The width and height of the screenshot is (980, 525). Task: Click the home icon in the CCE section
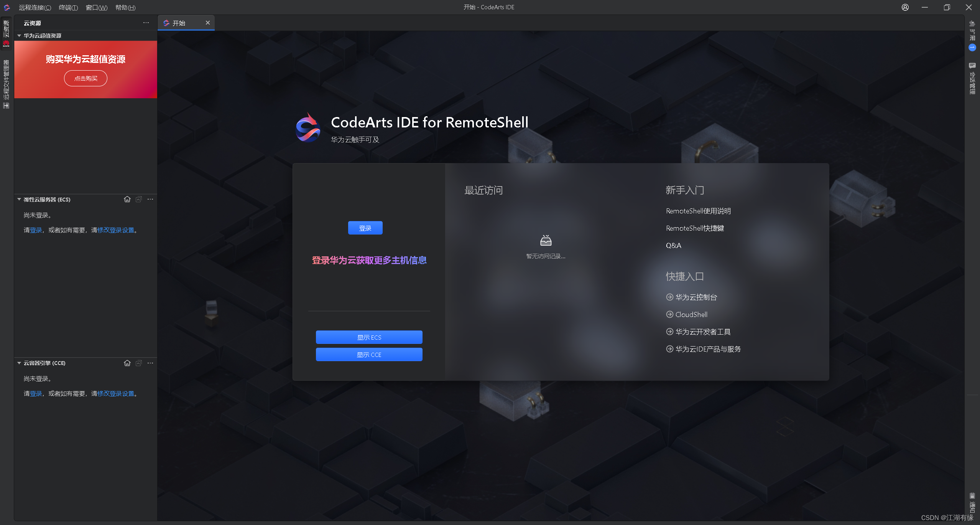[x=127, y=363]
